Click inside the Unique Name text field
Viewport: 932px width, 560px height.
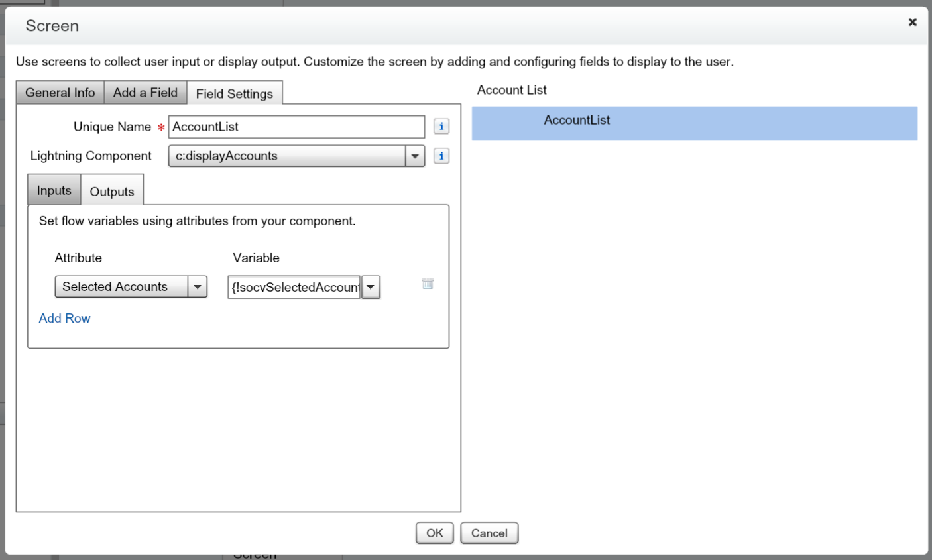296,127
